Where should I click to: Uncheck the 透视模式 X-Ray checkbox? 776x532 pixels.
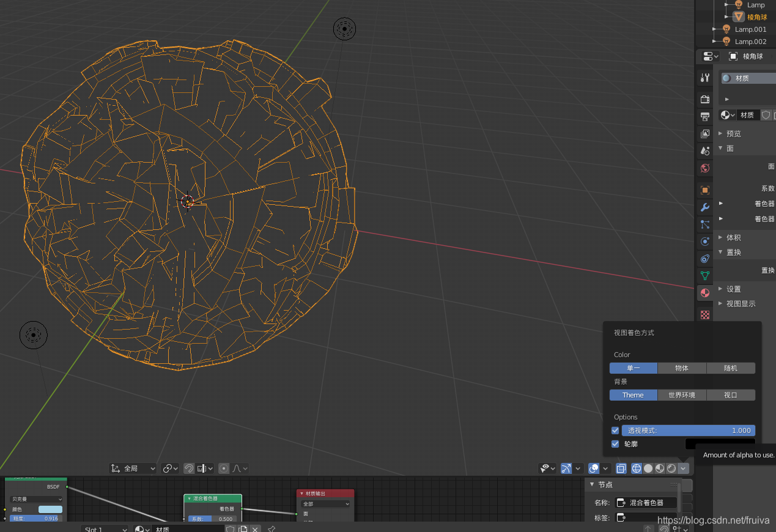[x=615, y=430]
